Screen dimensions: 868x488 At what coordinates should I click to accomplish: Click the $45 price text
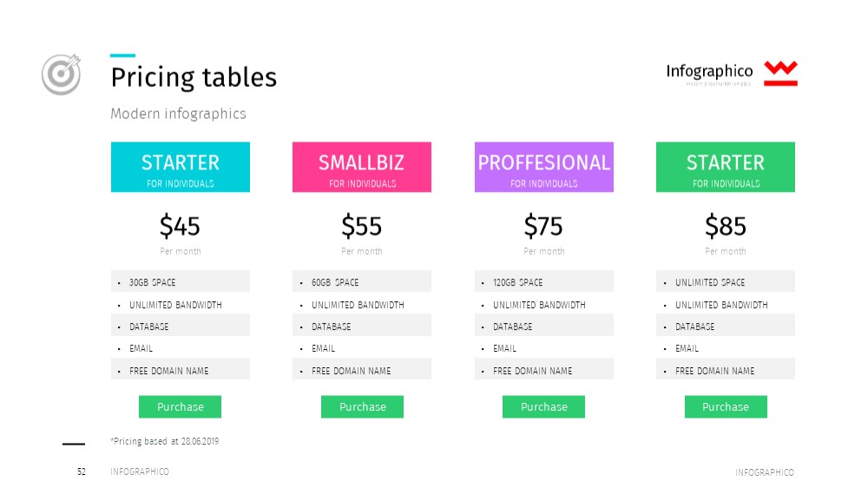tap(180, 226)
